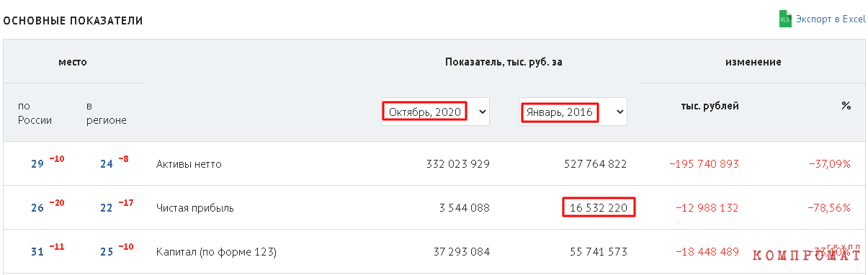
Task: Click the XLS file icon
Action: 785,19
